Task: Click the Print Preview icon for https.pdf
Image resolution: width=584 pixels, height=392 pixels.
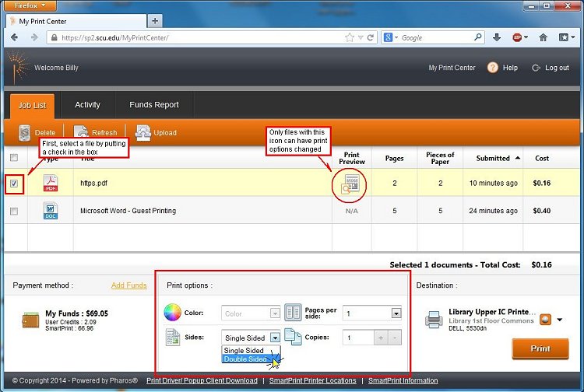Action: coord(350,184)
